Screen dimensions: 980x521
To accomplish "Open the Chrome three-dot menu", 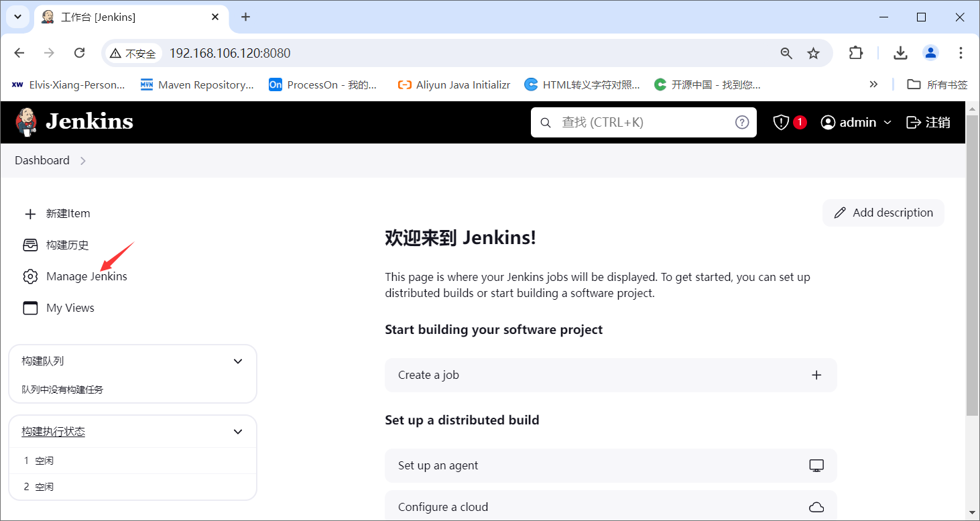I will tap(961, 53).
